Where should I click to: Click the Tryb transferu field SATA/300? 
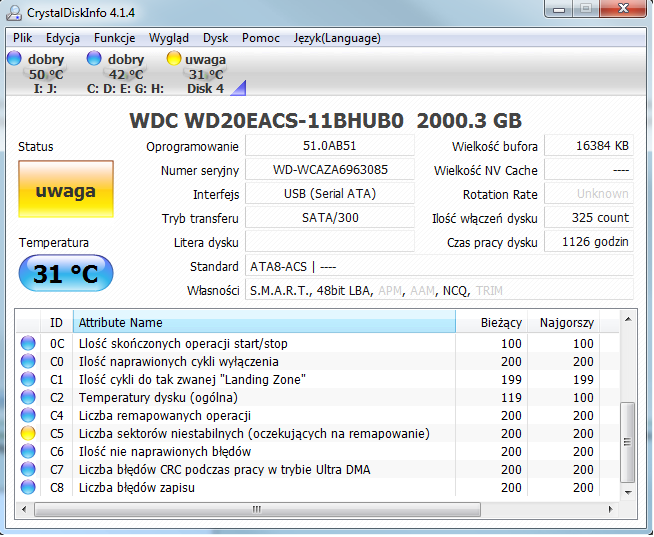tap(330, 218)
